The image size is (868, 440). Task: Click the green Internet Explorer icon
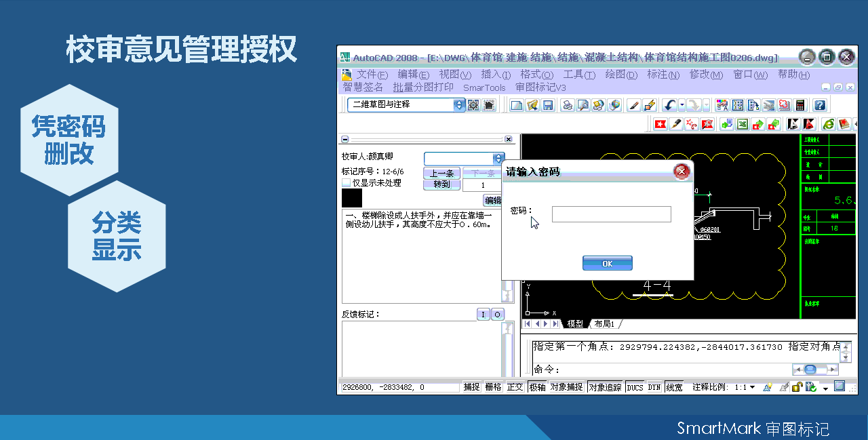coord(829,123)
